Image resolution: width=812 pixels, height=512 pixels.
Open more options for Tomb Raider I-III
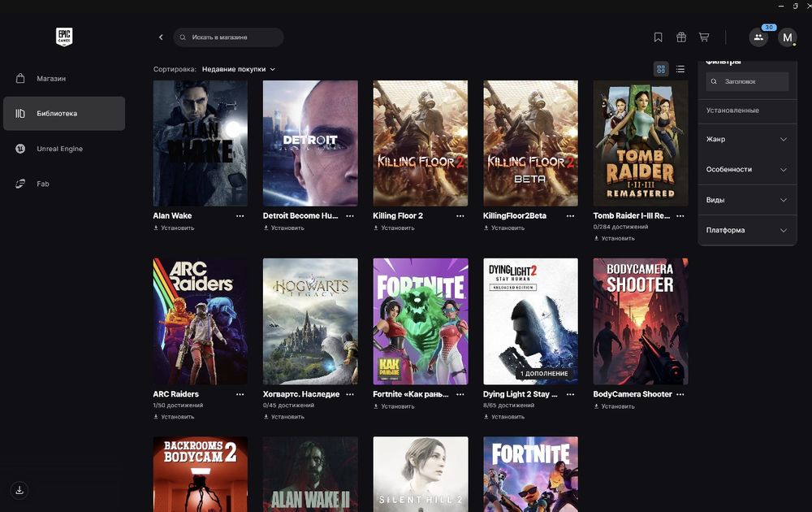tap(680, 216)
